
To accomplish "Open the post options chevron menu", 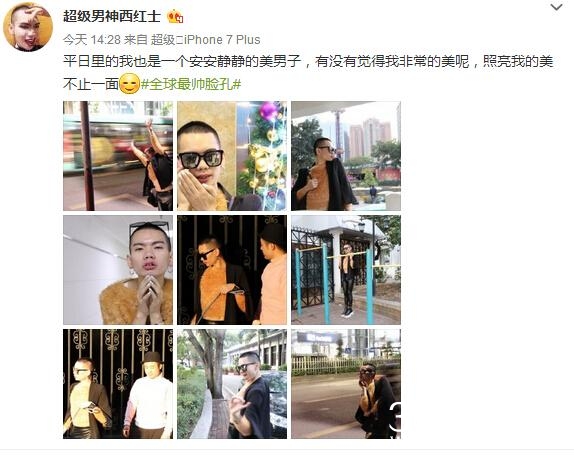I will [x=556, y=7].
